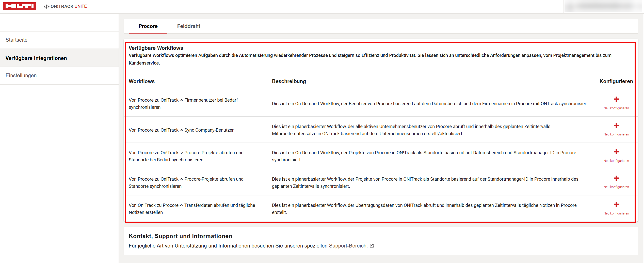
Task: Open the blurred user account area
Action: pos(603,6)
